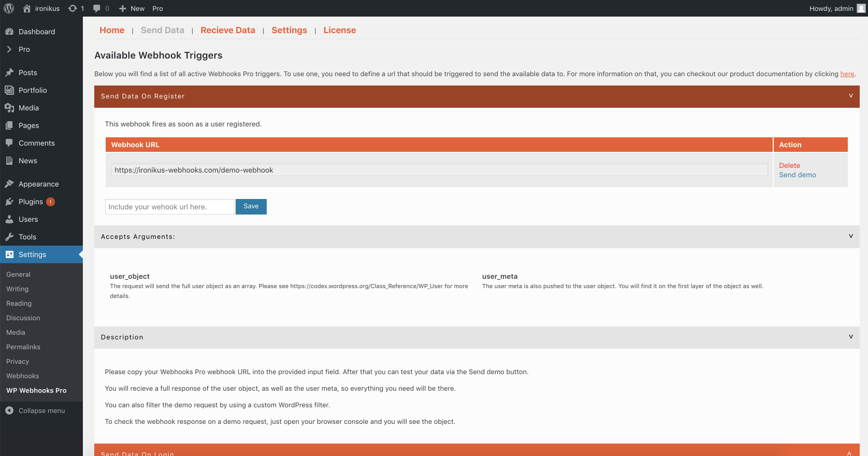868x456 pixels.
Task: Click the Tools wrench icon
Action: (9, 237)
